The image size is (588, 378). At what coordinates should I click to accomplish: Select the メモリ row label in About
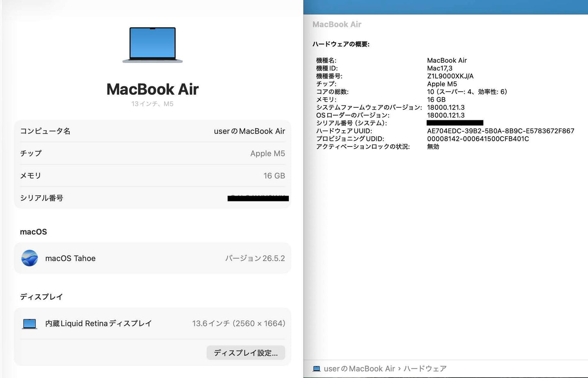click(x=31, y=176)
